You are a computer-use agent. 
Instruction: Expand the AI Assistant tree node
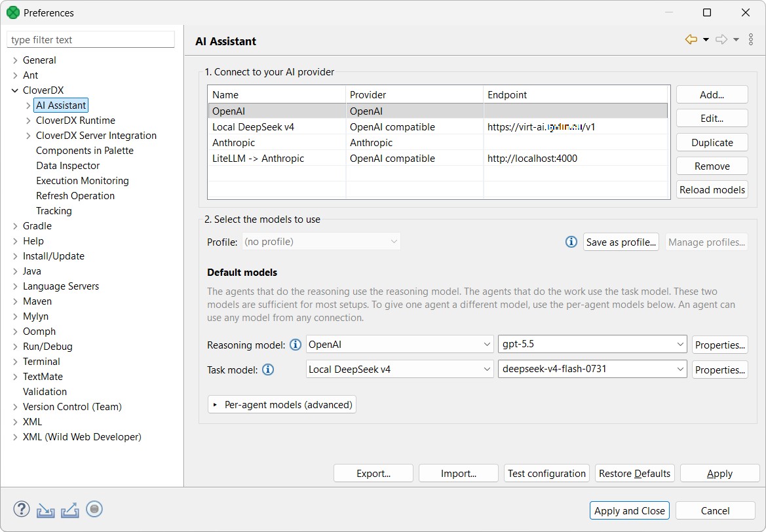tap(28, 105)
